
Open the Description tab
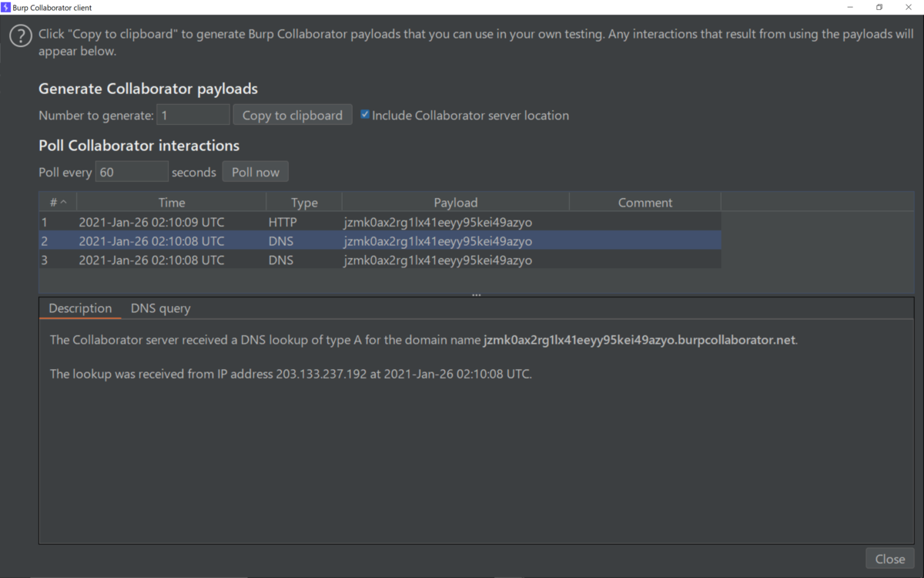80,308
